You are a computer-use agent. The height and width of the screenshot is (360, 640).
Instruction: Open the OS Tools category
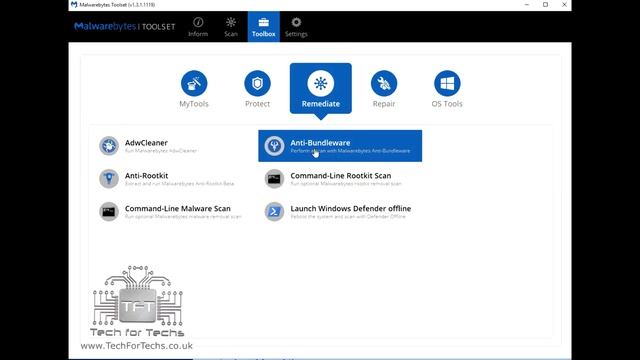447,89
